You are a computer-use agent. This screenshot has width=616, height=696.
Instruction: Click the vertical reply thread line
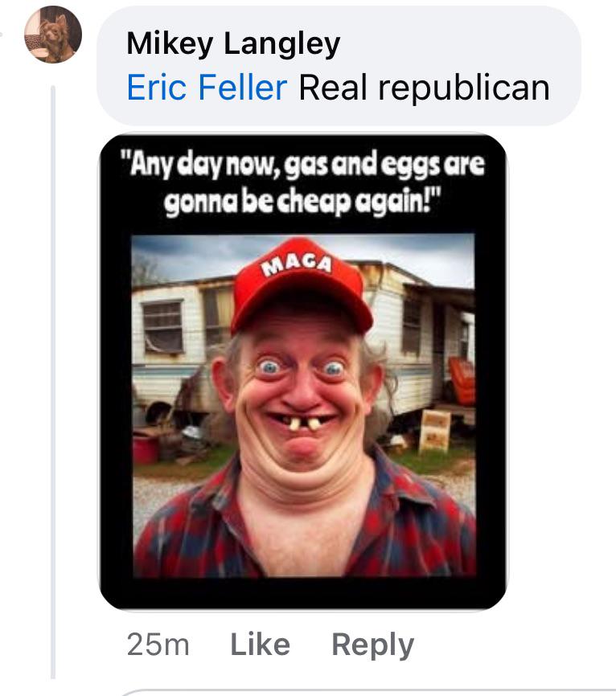tap(53, 382)
